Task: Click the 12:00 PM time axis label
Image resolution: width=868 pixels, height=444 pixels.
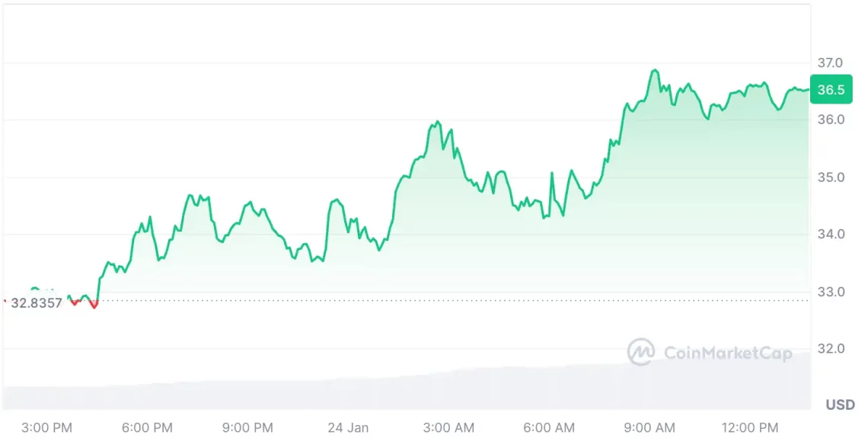Action: [x=750, y=428]
